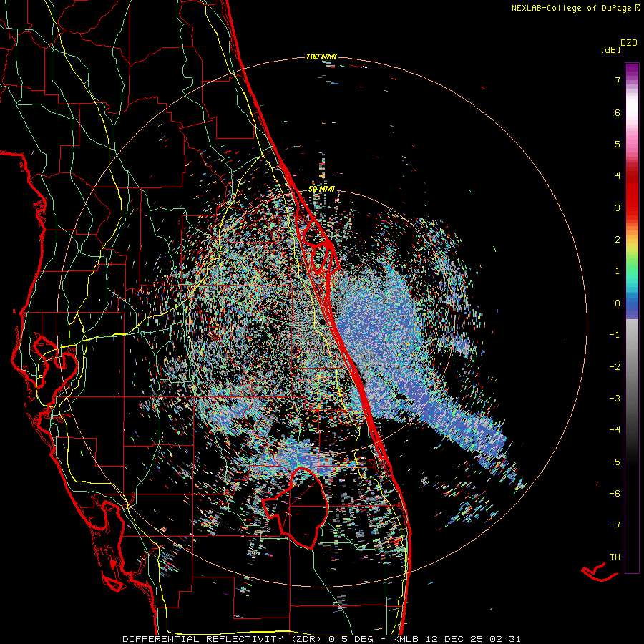This screenshot has width=644, height=644.
Task: Click the -3 value on the color scale
Action: click(615, 399)
